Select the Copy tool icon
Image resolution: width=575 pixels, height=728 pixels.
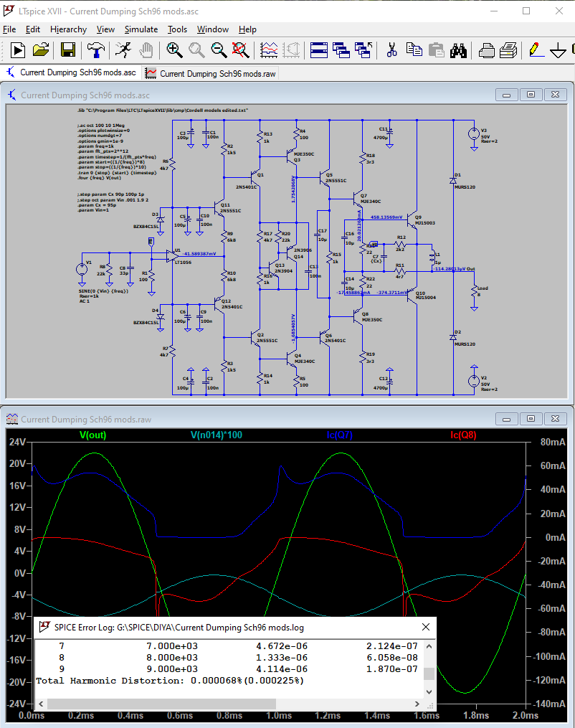414,50
